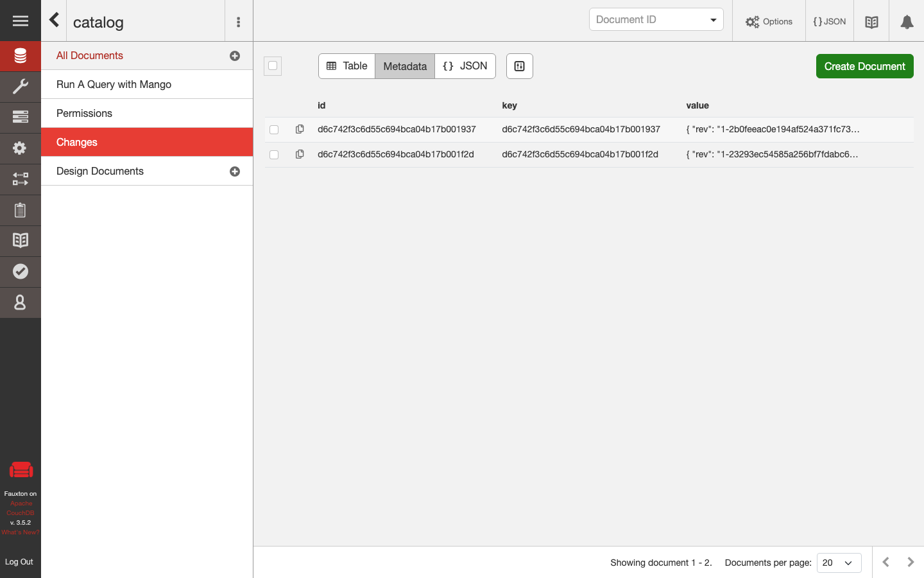The height and width of the screenshot is (578, 924).
Task: Go back with the arrow beside catalog
Action: pos(55,20)
